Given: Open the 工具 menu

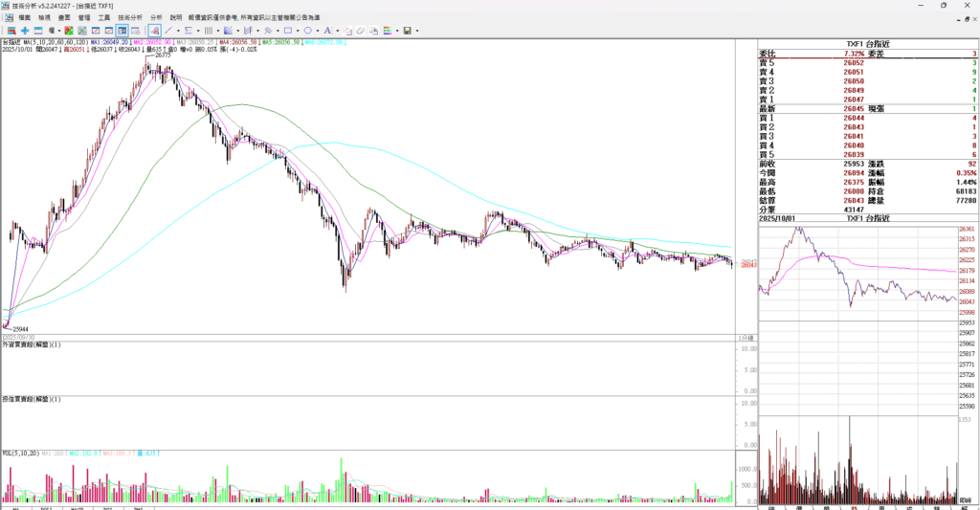Looking at the screenshot, I should (x=104, y=17).
